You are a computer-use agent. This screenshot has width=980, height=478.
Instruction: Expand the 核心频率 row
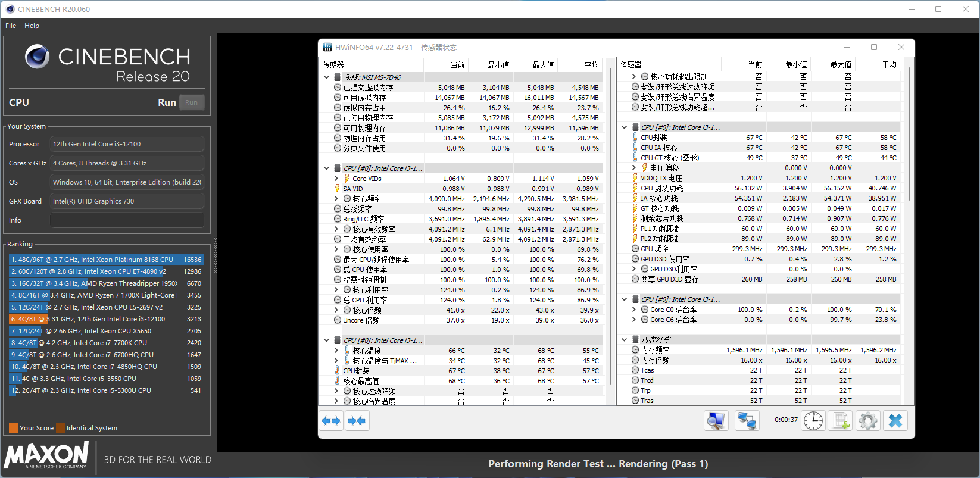tap(336, 199)
